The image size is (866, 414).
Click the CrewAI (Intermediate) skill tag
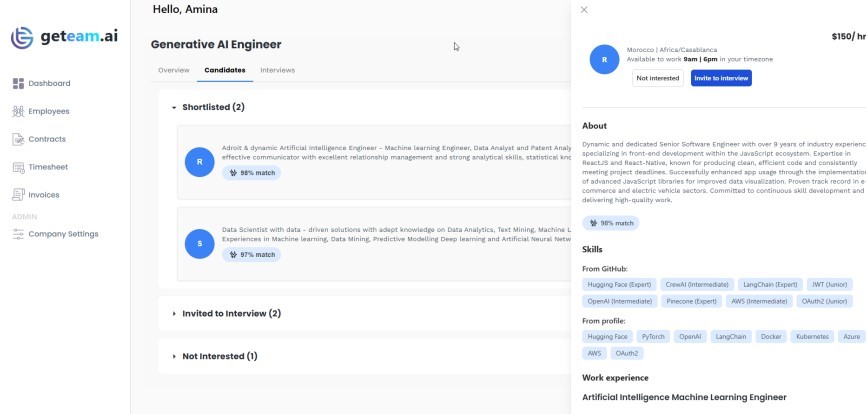tap(697, 285)
